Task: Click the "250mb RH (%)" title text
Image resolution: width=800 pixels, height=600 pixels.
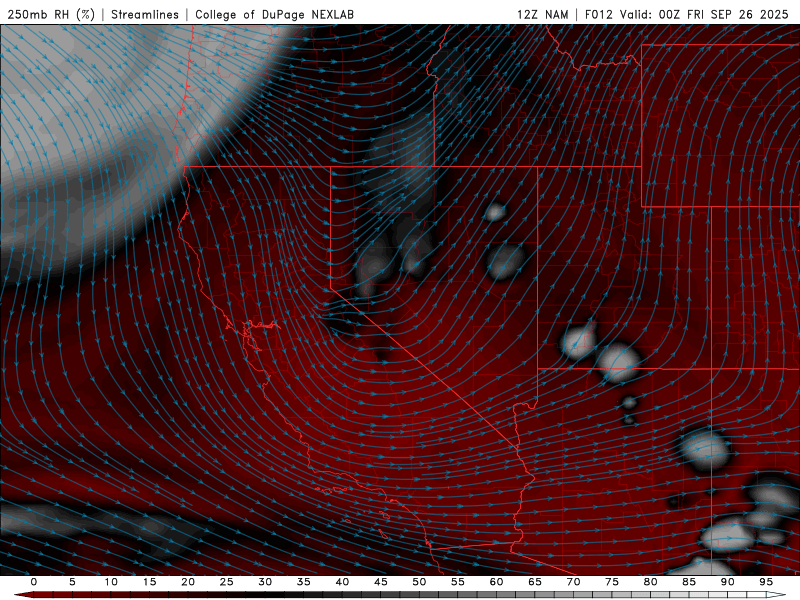Action: point(51,14)
